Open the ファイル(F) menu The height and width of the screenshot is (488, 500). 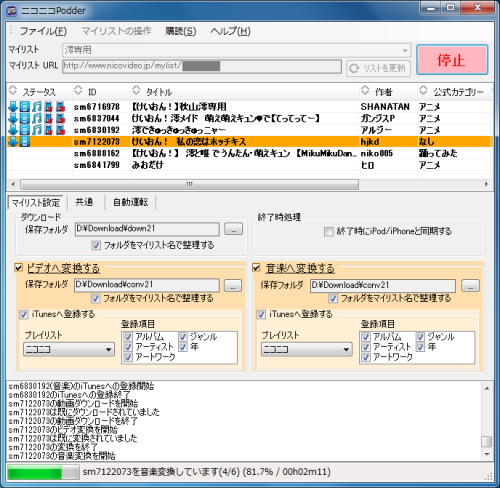(43, 31)
